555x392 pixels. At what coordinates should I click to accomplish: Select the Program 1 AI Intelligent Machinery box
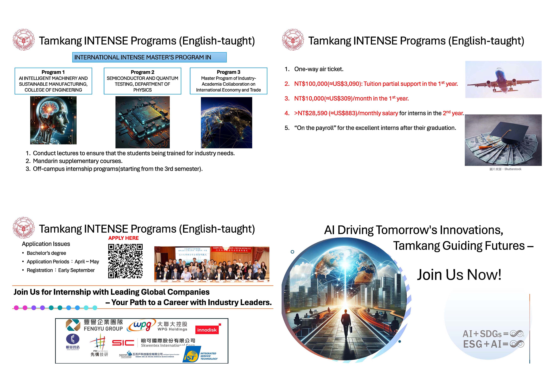53,81
